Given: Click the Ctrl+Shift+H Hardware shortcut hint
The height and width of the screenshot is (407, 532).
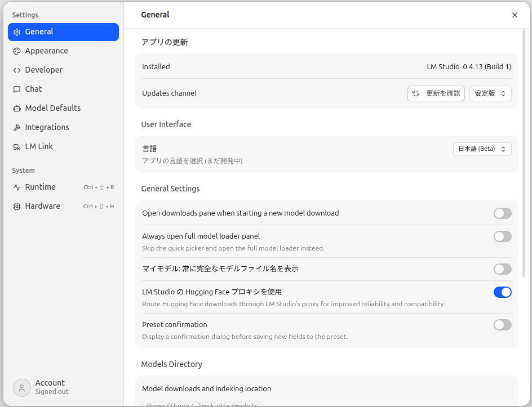Looking at the screenshot, I should click(99, 207).
